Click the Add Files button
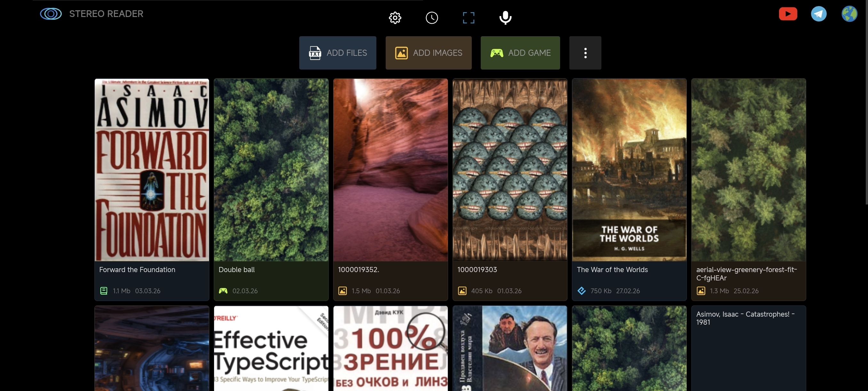Image resolution: width=868 pixels, height=391 pixels. pos(338,53)
